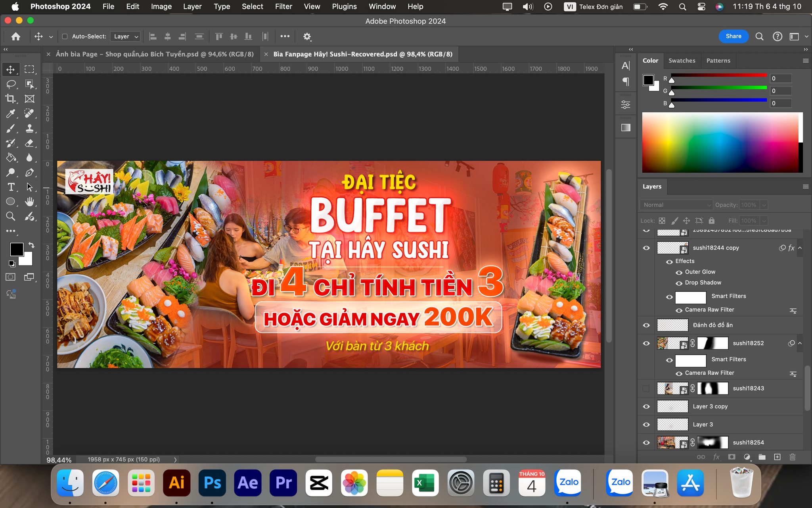The width and height of the screenshot is (812, 508).
Task: Select the Hand tool
Action: click(x=29, y=202)
